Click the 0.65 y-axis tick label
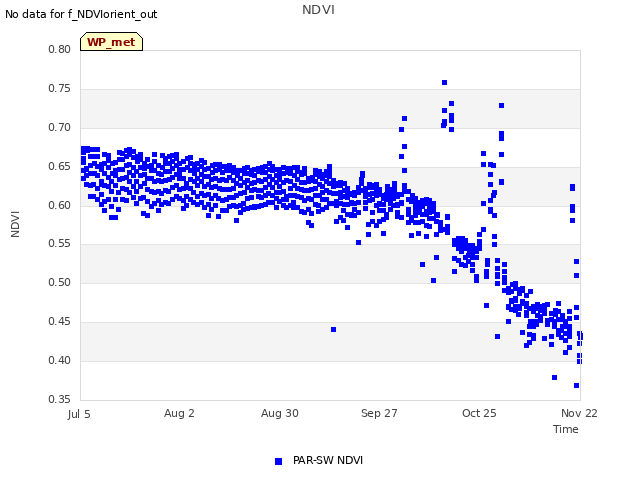This screenshot has height=480, width=640. coord(60,167)
